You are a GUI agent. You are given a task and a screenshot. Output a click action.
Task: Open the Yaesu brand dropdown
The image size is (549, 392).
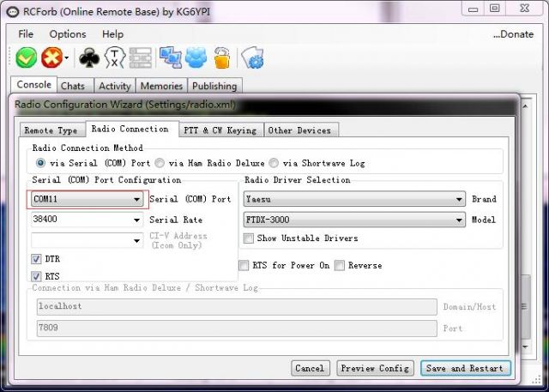pos(354,199)
